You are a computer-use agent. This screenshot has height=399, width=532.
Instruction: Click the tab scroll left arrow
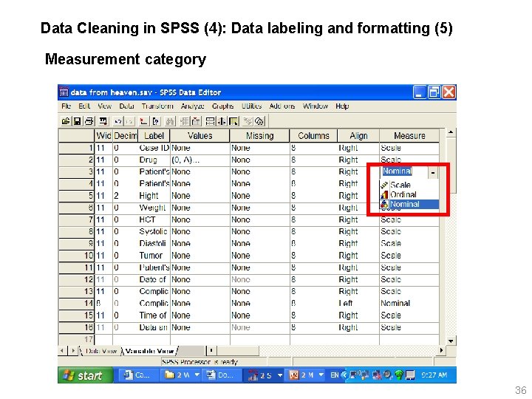coord(62,350)
